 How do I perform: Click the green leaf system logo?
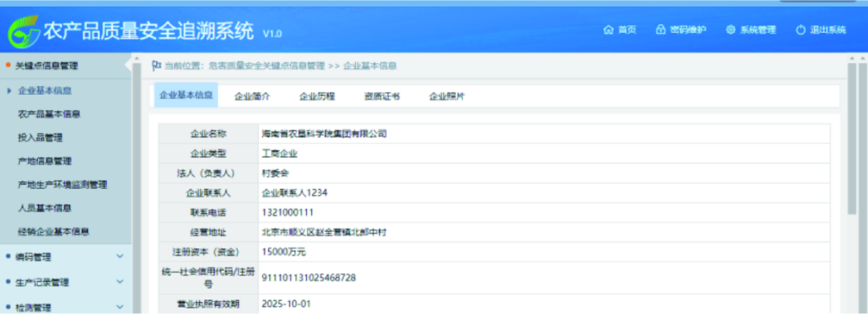(24, 31)
